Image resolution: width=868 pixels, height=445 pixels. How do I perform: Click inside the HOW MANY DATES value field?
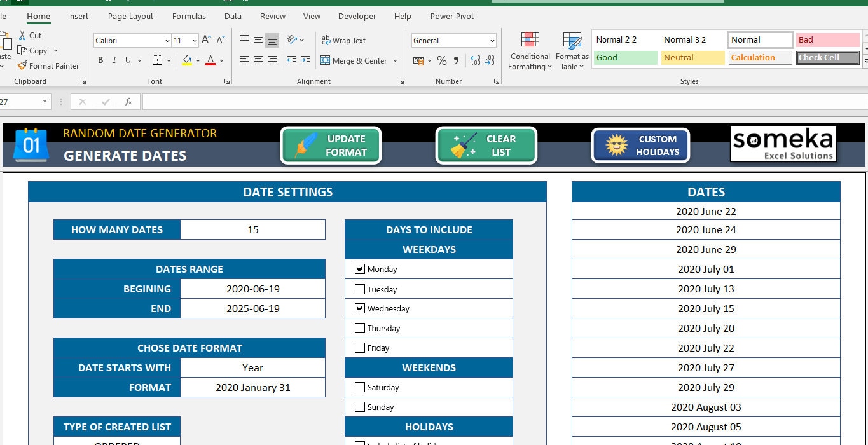252,229
